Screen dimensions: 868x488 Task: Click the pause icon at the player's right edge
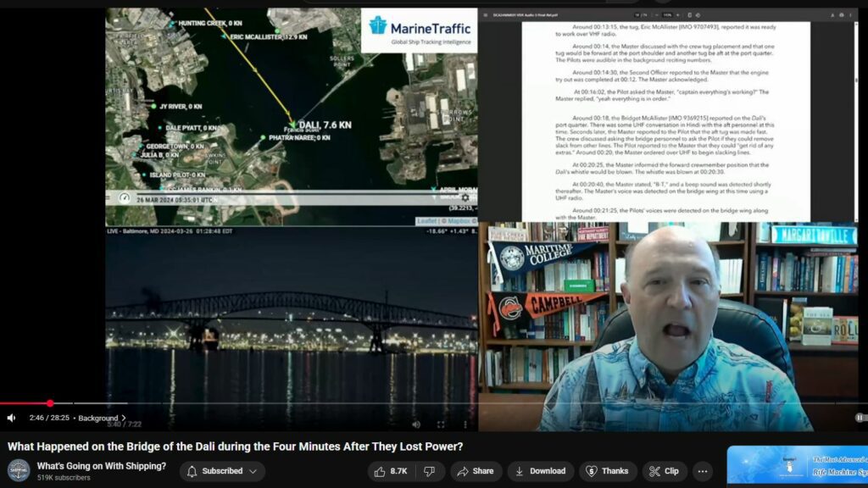coord(860,418)
